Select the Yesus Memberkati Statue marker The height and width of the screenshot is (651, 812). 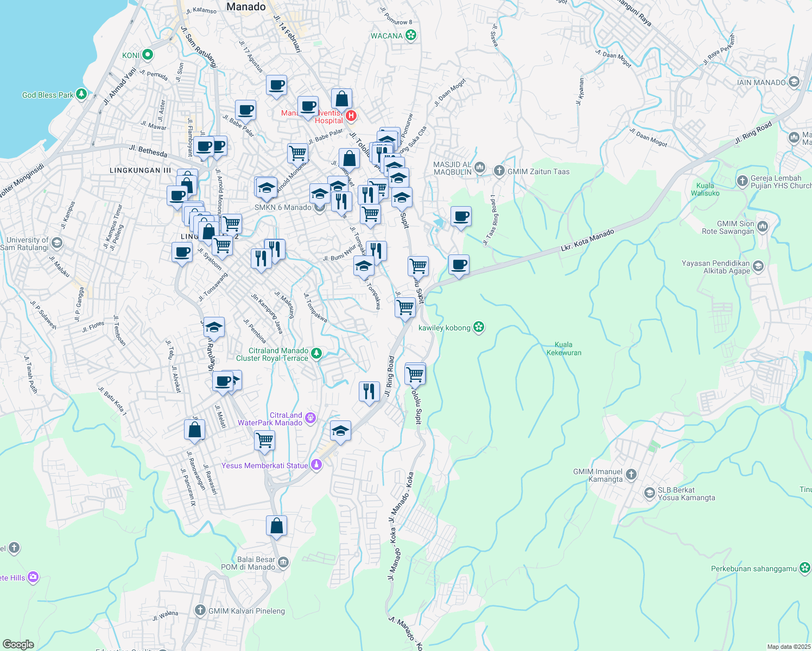(317, 465)
